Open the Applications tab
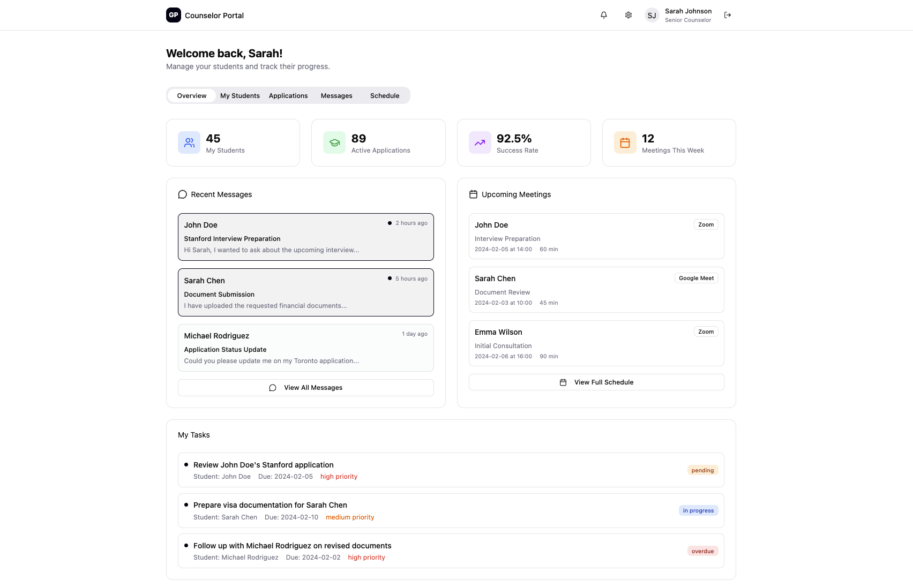Viewport: 913px width, 588px height. click(x=288, y=96)
